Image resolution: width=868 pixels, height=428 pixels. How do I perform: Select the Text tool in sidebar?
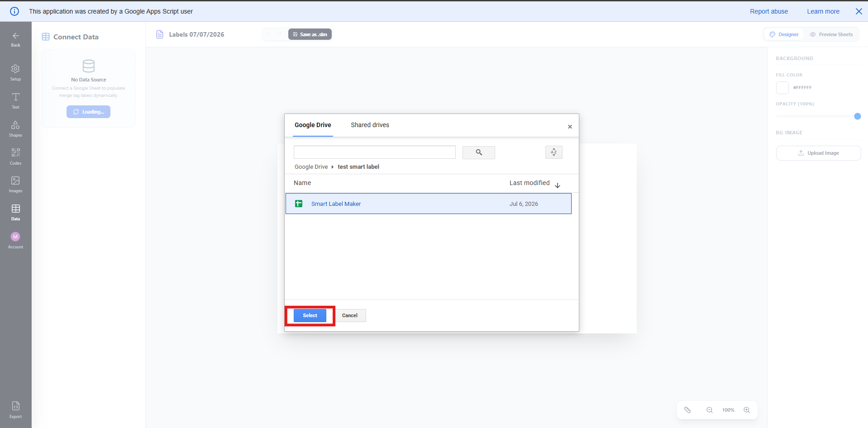[x=15, y=100]
